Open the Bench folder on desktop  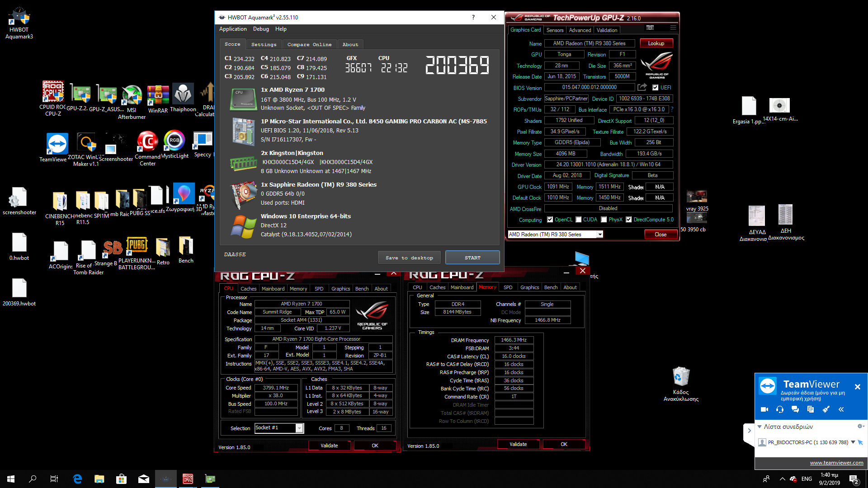pos(186,249)
